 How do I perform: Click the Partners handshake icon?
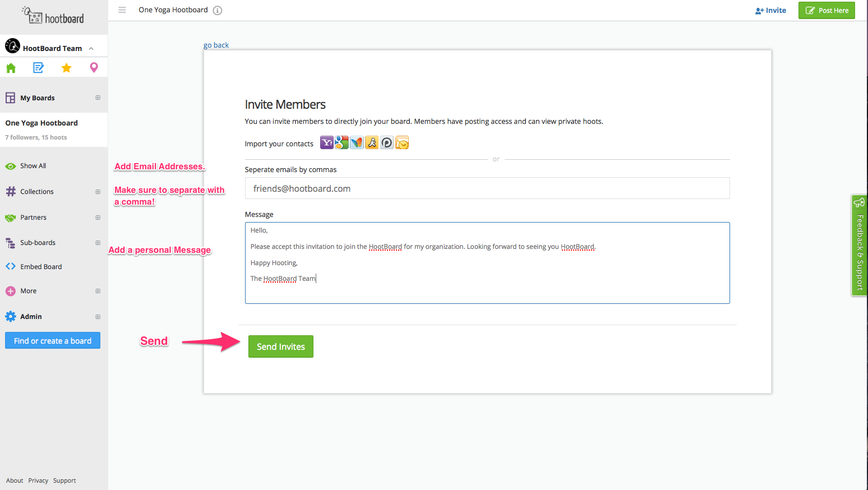(10, 218)
